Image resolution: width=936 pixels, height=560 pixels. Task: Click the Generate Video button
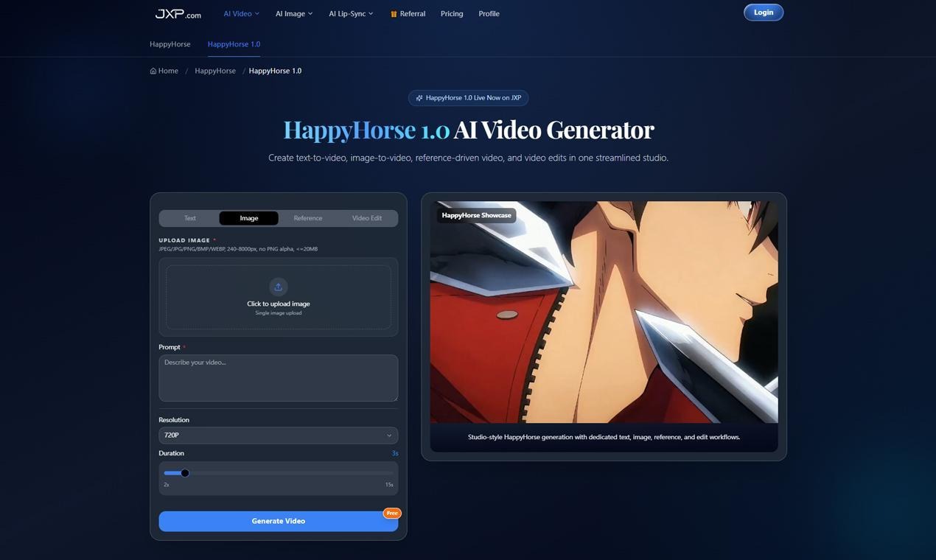tap(278, 521)
